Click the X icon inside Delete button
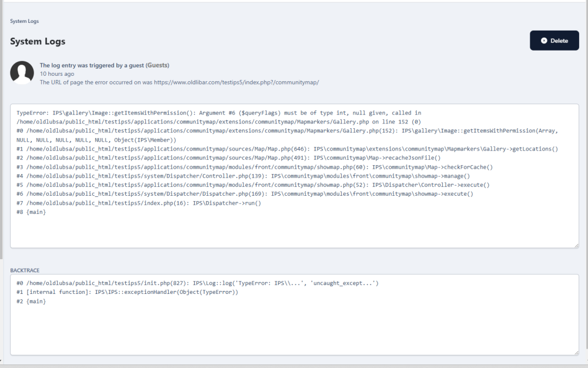This screenshot has width=588, height=368. [544, 41]
